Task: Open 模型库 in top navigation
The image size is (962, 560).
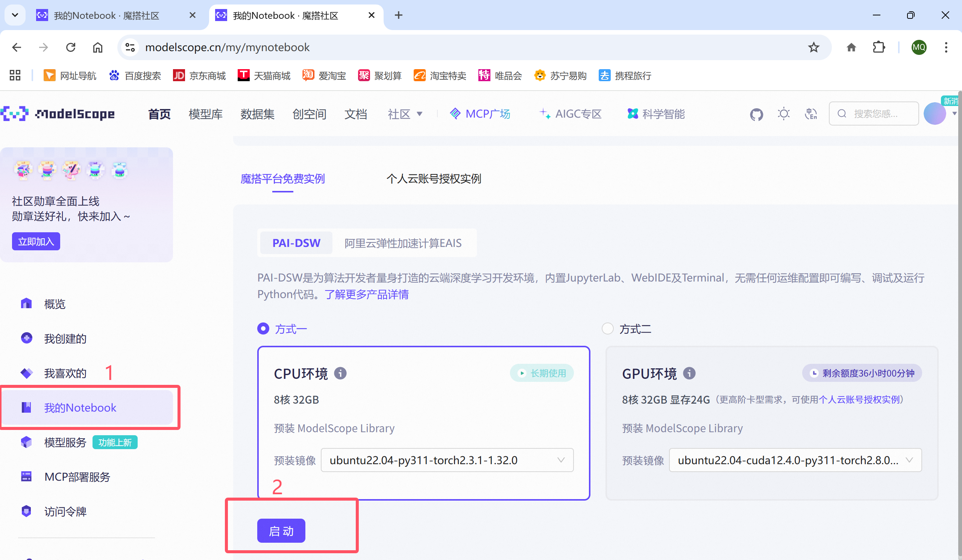Action: (205, 114)
